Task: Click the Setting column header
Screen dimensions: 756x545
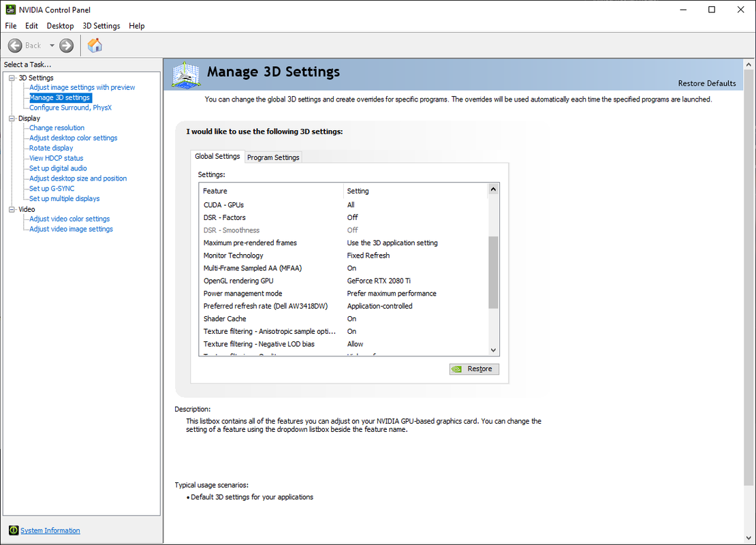Action: point(415,191)
